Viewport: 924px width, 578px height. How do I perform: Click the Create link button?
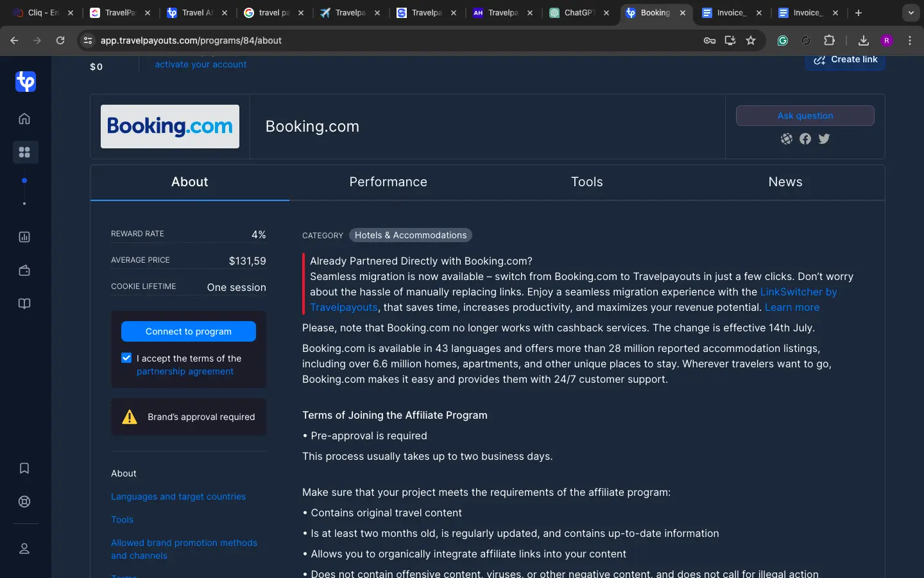pos(846,60)
